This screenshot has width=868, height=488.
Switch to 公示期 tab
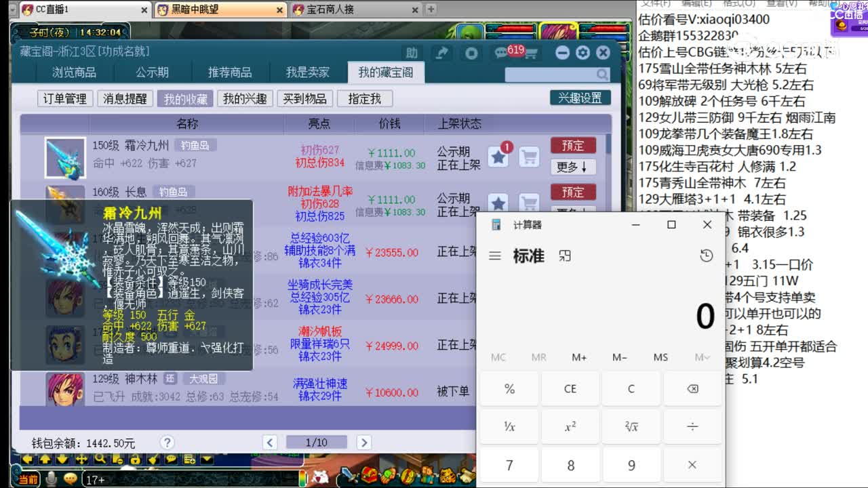coord(151,73)
